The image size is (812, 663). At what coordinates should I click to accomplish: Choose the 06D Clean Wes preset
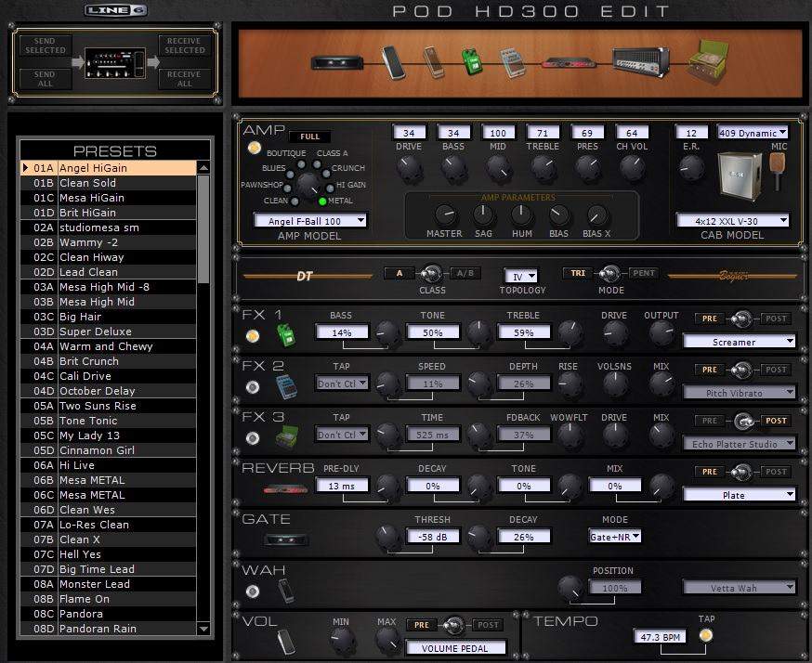(x=110, y=510)
